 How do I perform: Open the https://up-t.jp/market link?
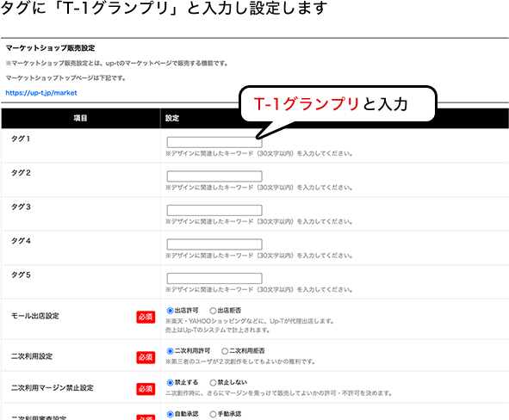(x=41, y=93)
